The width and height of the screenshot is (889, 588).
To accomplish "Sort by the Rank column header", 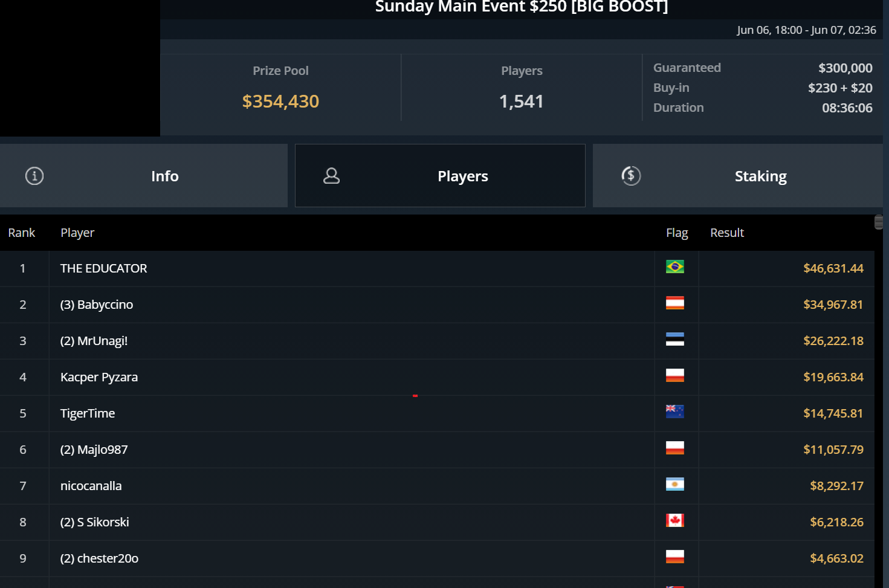I will 22,233.
